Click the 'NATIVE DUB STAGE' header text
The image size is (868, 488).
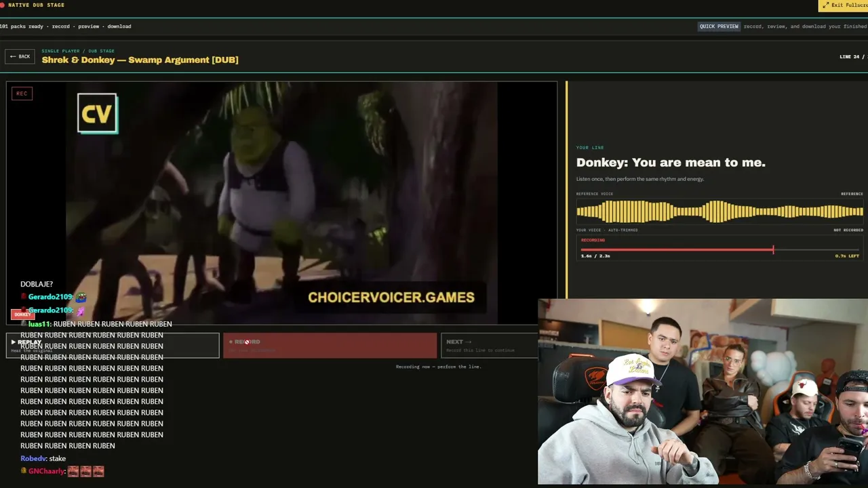pyautogui.click(x=37, y=5)
